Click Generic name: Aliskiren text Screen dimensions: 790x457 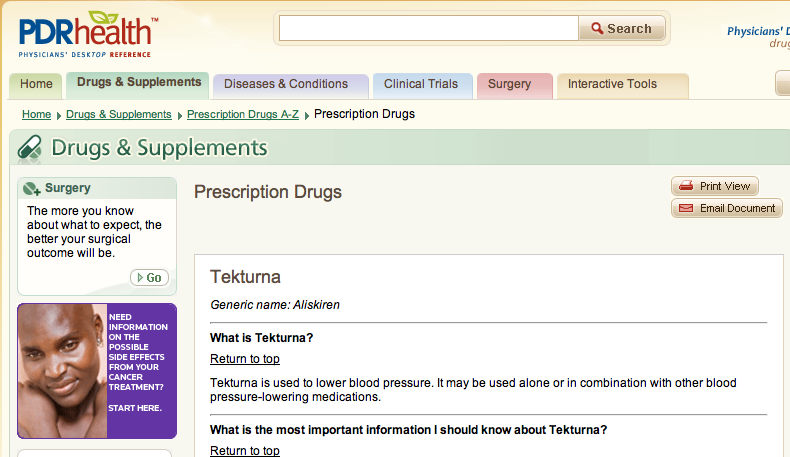(275, 305)
